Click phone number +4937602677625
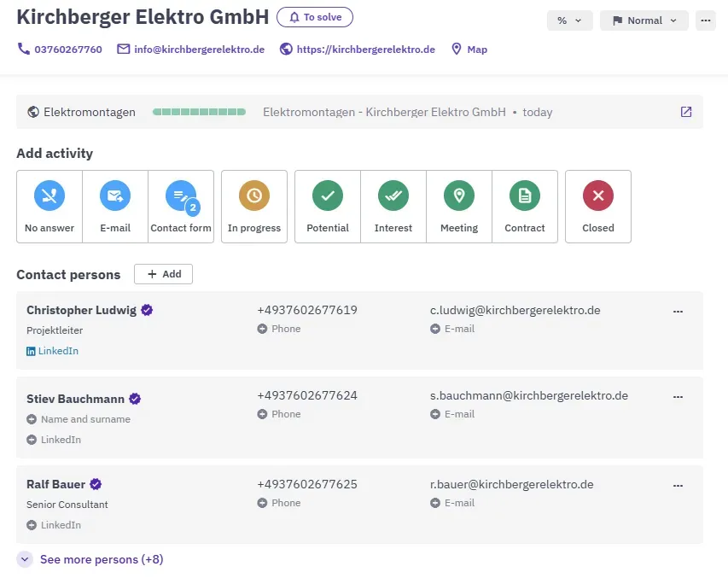 pos(307,484)
